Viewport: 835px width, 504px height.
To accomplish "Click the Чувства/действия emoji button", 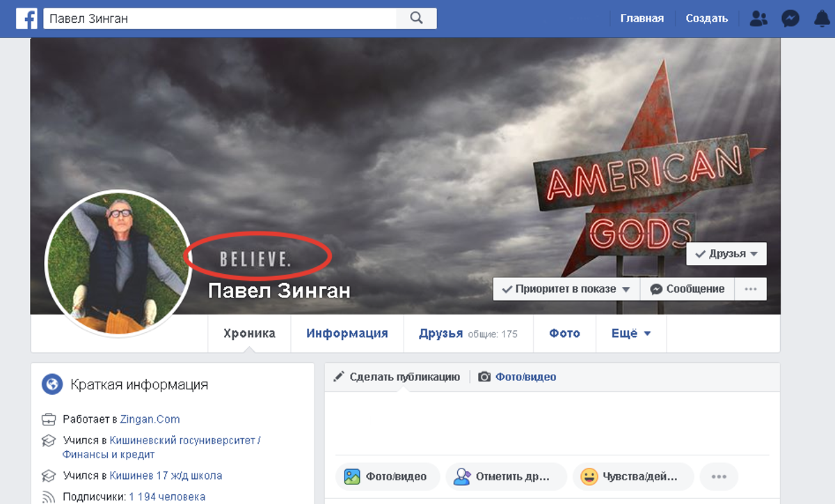I will pyautogui.click(x=633, y=477).
